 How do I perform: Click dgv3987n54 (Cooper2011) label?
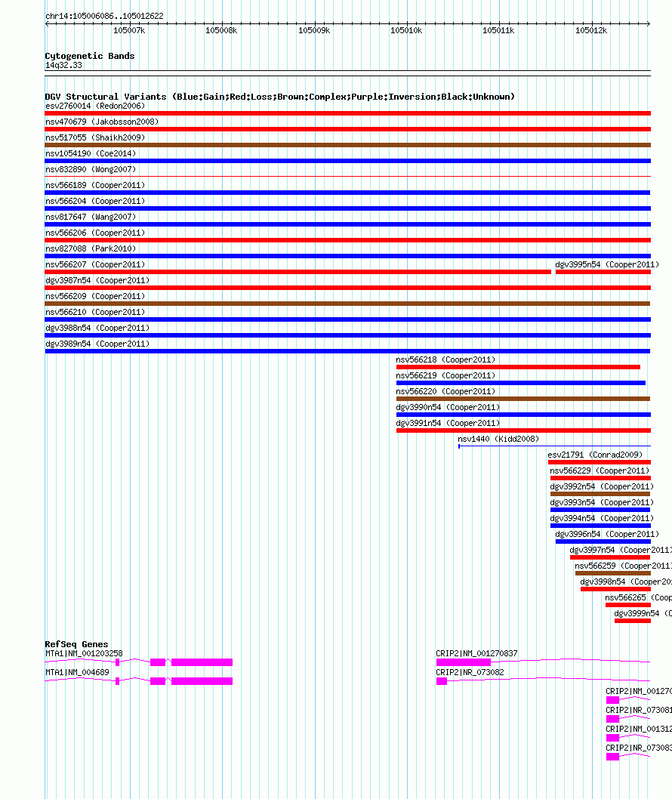[x=97, y=280]
